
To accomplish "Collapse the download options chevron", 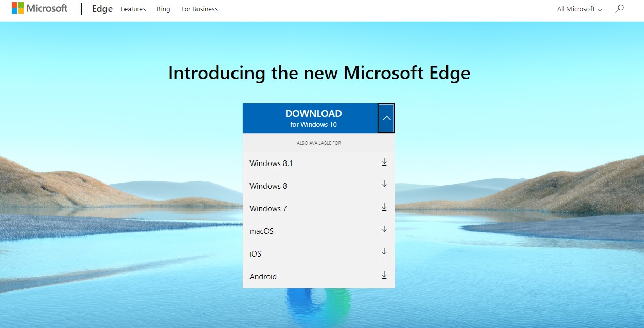I will coord(386,118).
